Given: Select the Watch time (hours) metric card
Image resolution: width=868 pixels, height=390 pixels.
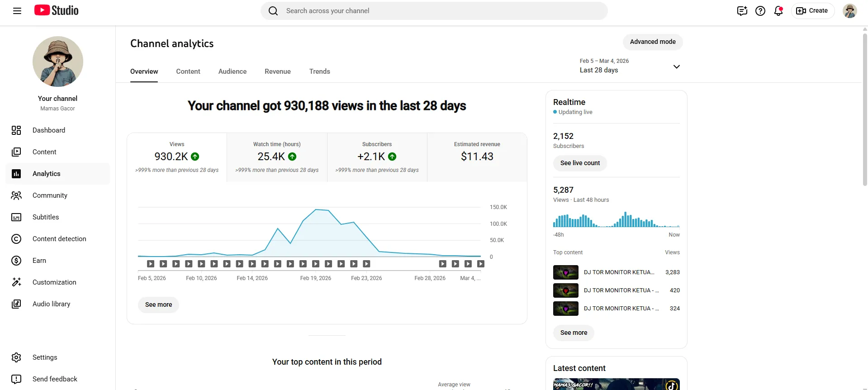Looking at the screenshot, I should tap(277, 157).
